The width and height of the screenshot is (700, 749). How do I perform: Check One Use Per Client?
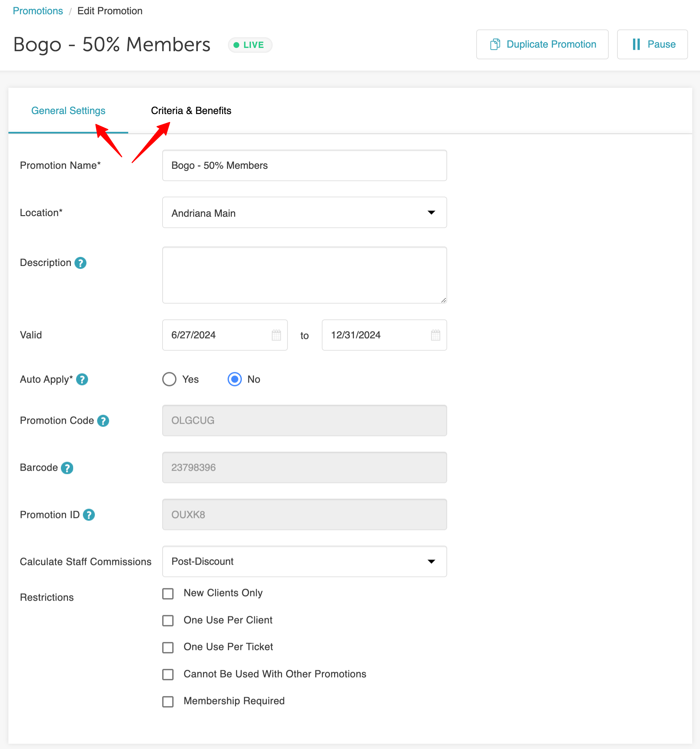[168, 620]
